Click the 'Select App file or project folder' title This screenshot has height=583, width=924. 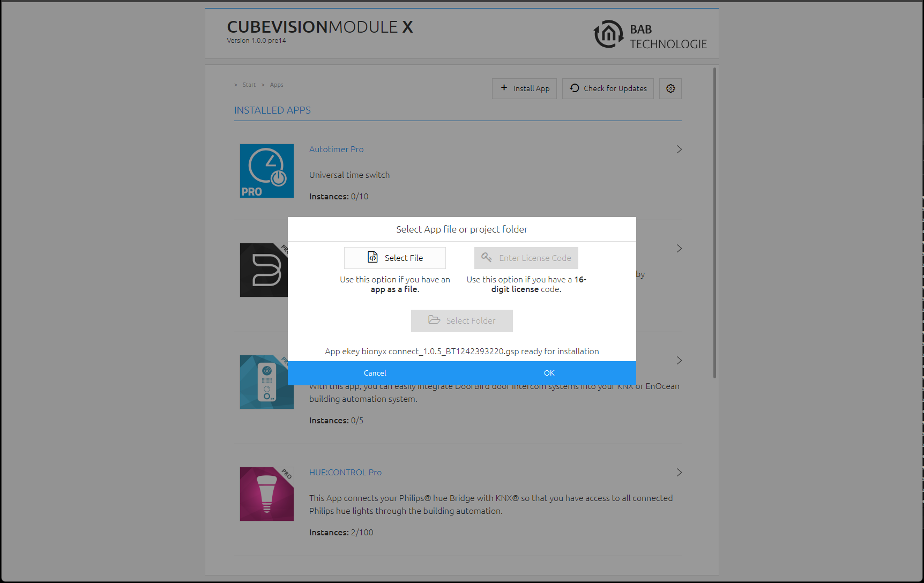point(462,229)
